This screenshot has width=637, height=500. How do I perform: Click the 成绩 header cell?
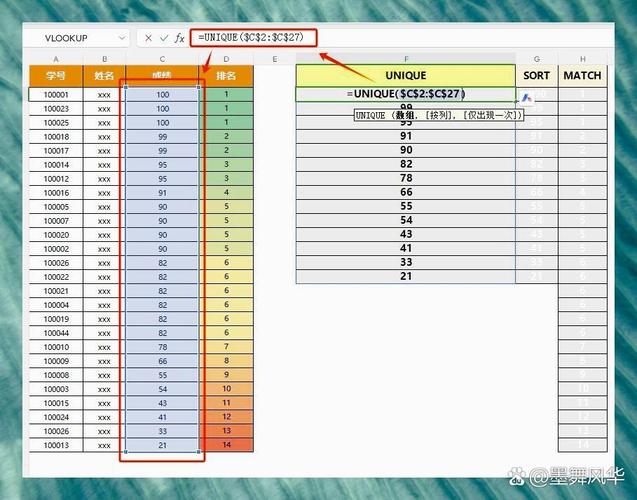pyautogui.click(x=162, y=75)
